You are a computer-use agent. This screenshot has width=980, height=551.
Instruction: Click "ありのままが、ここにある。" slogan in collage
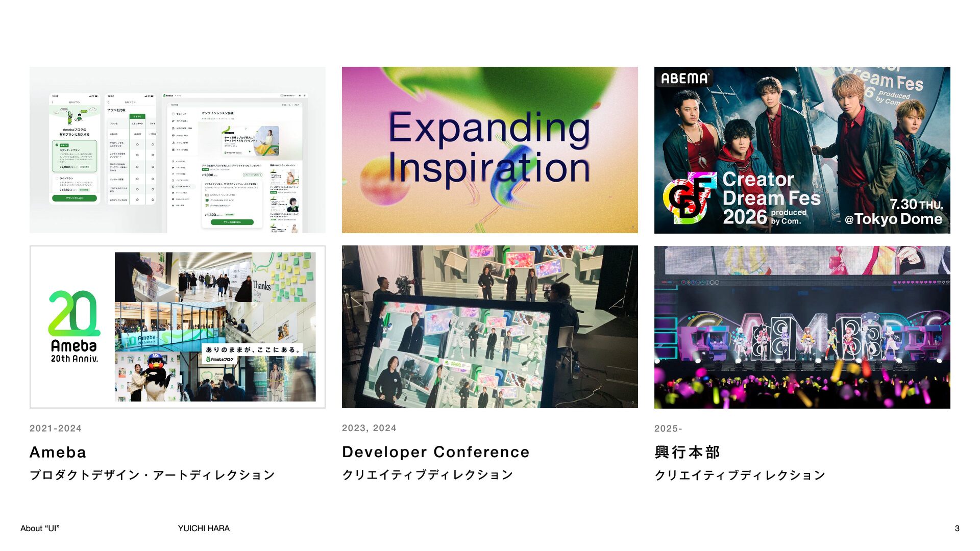[x=253, y=350]
